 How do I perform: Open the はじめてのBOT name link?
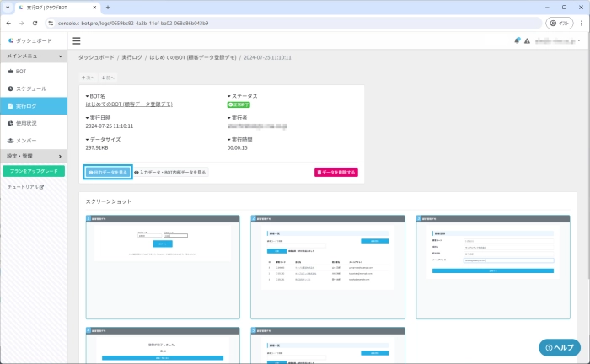129,104
